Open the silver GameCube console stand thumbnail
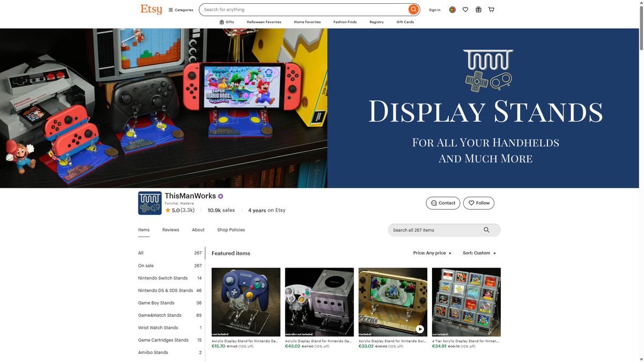The height and width of the screenshot is (362, 644). coord(319,302)
